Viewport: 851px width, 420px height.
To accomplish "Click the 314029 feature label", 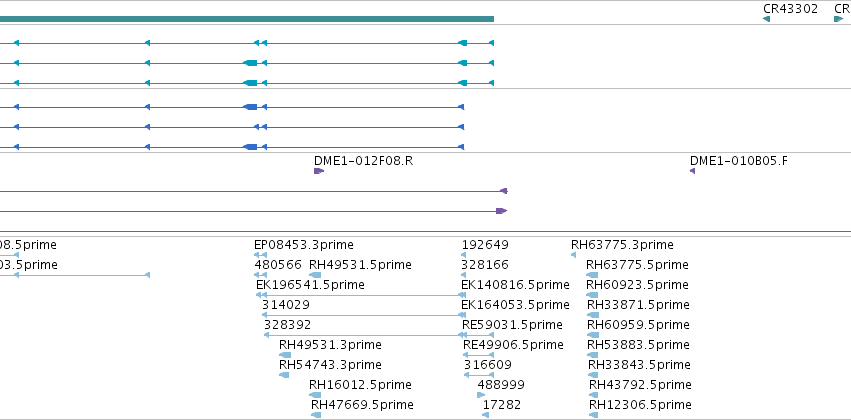I will point(286,305).
